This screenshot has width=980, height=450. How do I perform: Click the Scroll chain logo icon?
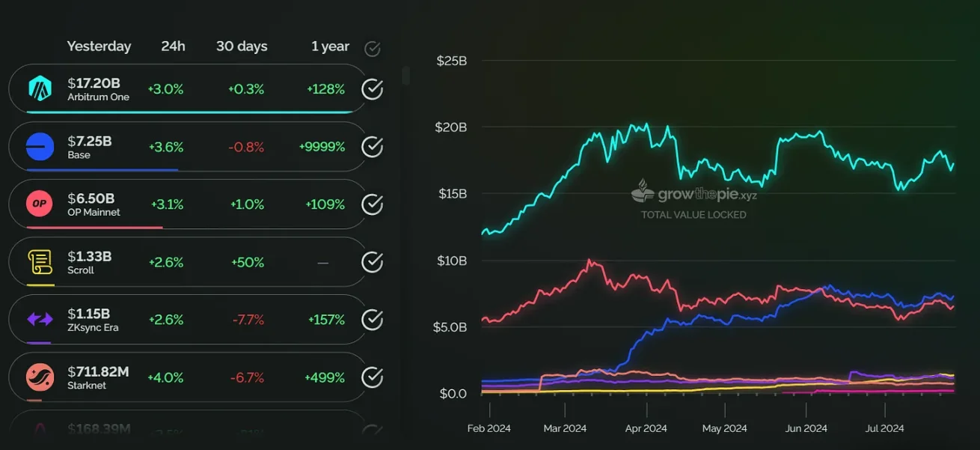coord(40,262)
